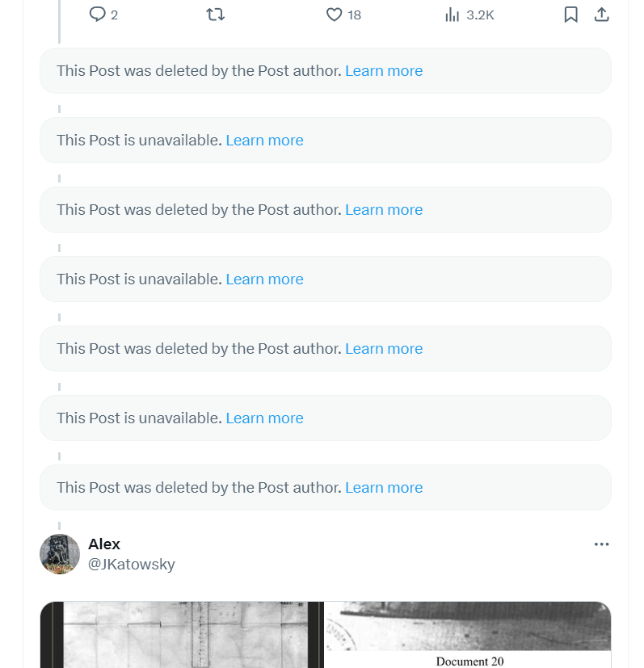Open Learn more in the second deleted-post notice
644x668 pixels.
point(384,210)
